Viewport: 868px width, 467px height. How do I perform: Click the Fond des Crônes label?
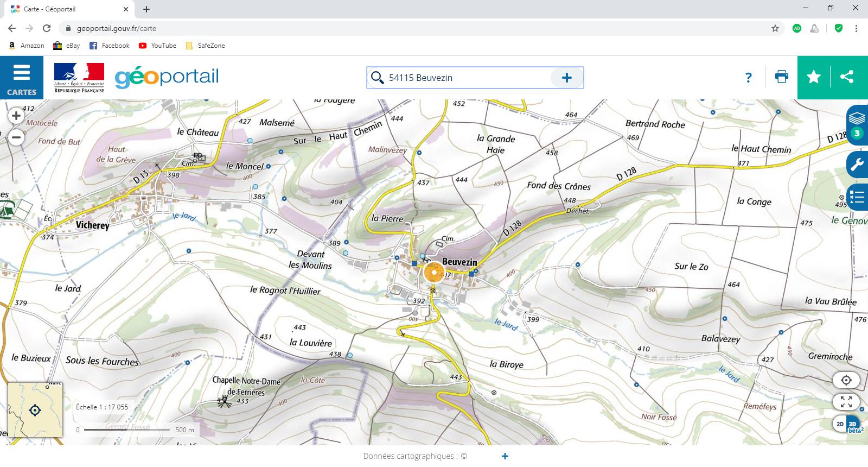[x=559, y=186]
